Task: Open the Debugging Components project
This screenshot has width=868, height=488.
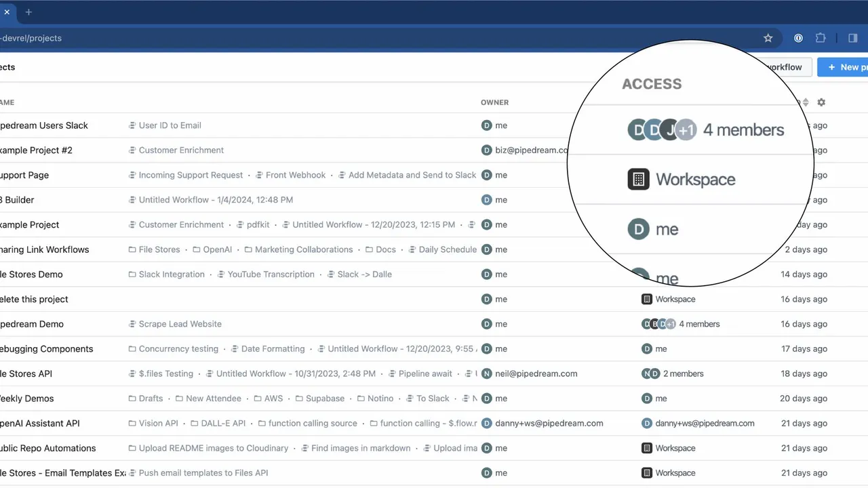Action: click(x=47, y=349)
